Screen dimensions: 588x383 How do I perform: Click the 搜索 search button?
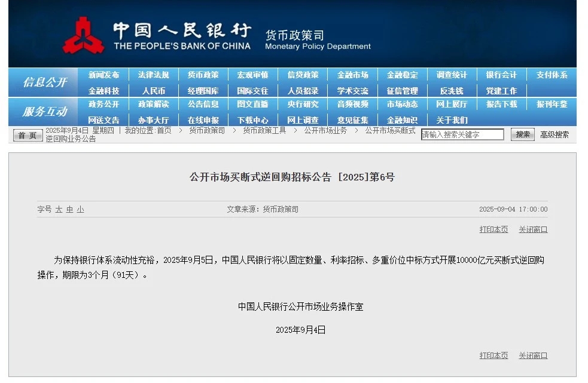[522, 134]
